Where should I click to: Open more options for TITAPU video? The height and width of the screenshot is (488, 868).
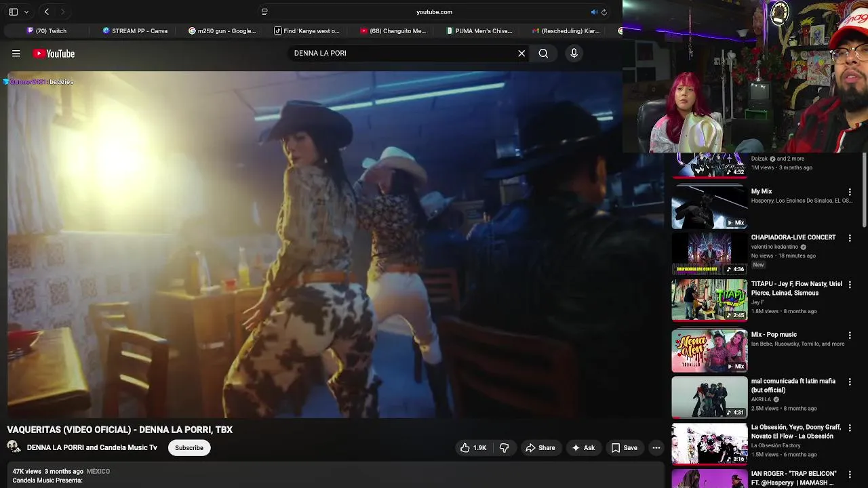pos(850,285)
